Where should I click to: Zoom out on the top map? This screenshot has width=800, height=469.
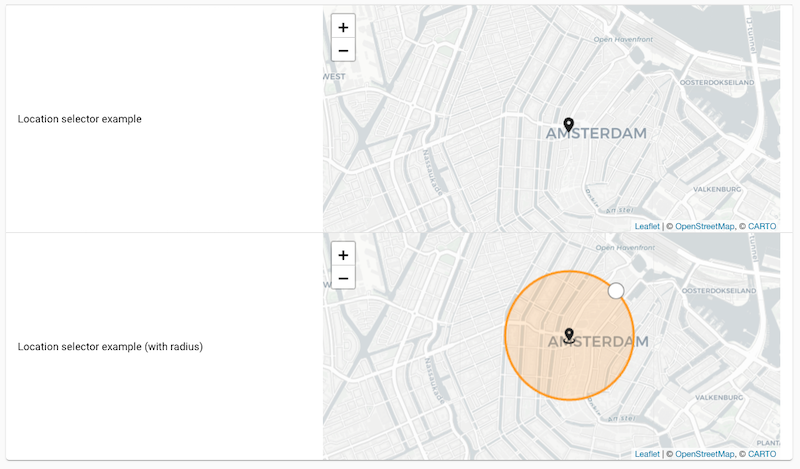pyautogui.click(x=343, y=50)
